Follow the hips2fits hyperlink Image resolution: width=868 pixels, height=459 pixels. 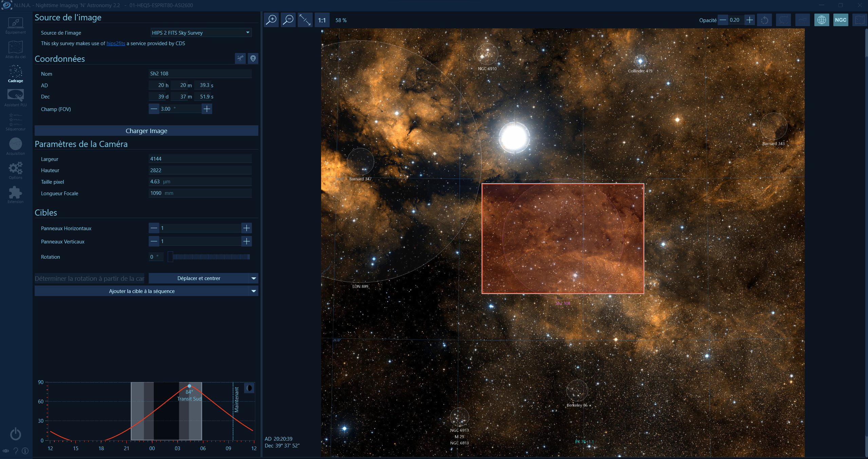pos(116,43)
